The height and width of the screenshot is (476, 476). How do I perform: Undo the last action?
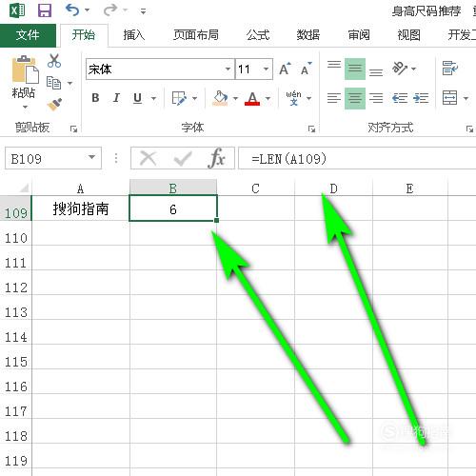point(72,10)
